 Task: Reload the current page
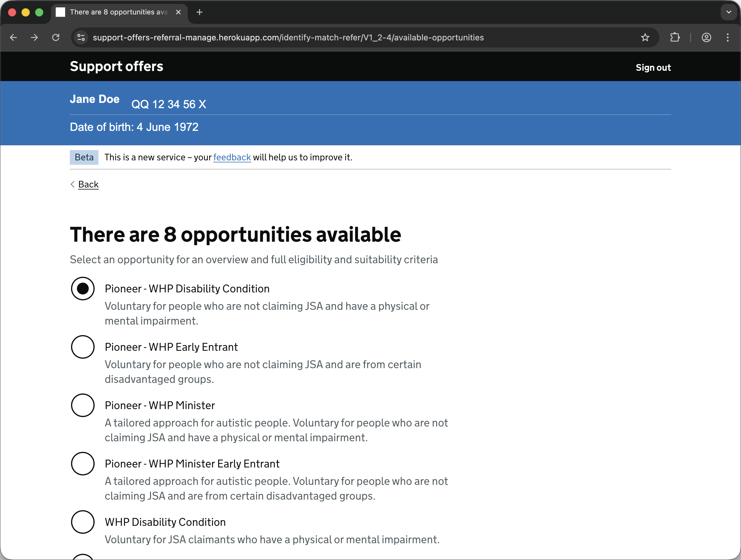coord(56,37)
